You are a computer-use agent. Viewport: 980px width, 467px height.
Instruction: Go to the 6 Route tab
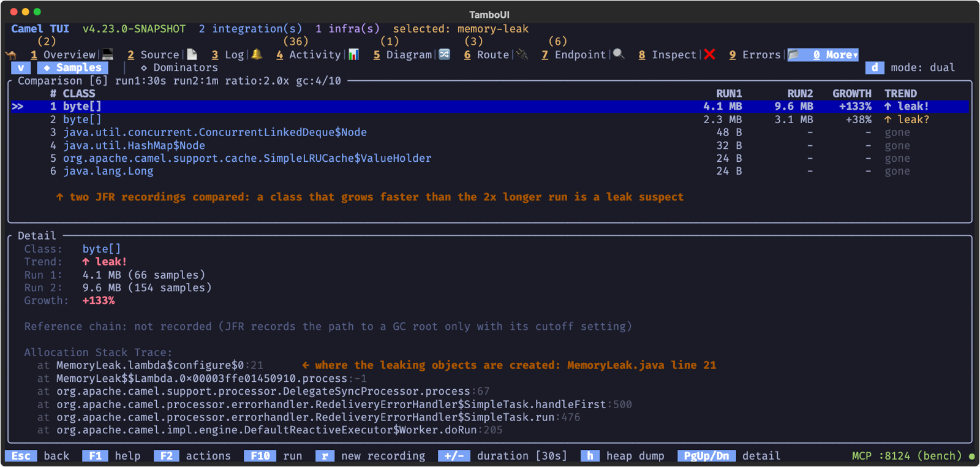point(486,55)
